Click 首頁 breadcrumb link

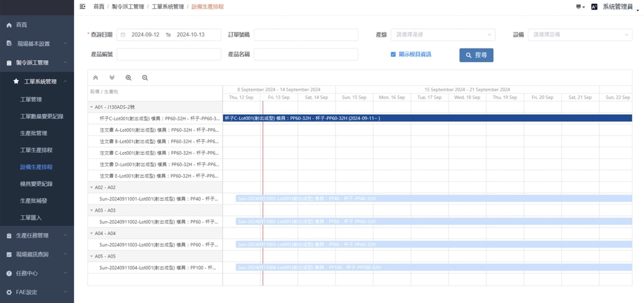(x=99, y=7)
